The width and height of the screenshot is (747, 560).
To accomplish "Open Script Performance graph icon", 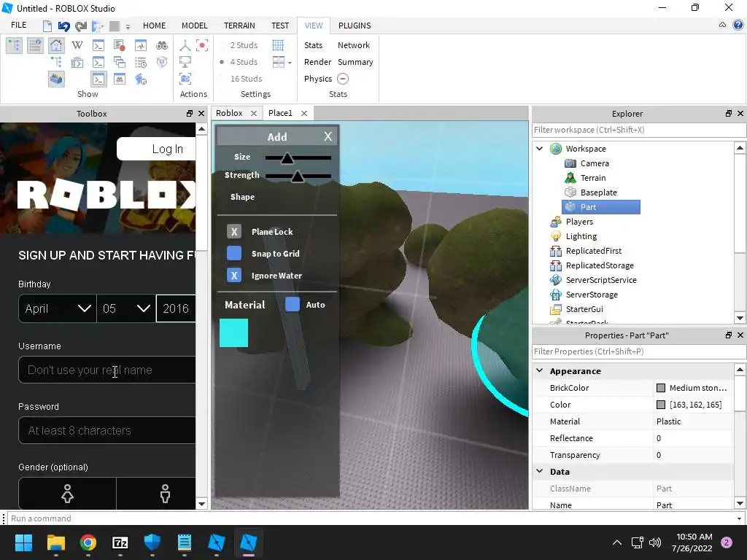I will click(x=141, y=45).
